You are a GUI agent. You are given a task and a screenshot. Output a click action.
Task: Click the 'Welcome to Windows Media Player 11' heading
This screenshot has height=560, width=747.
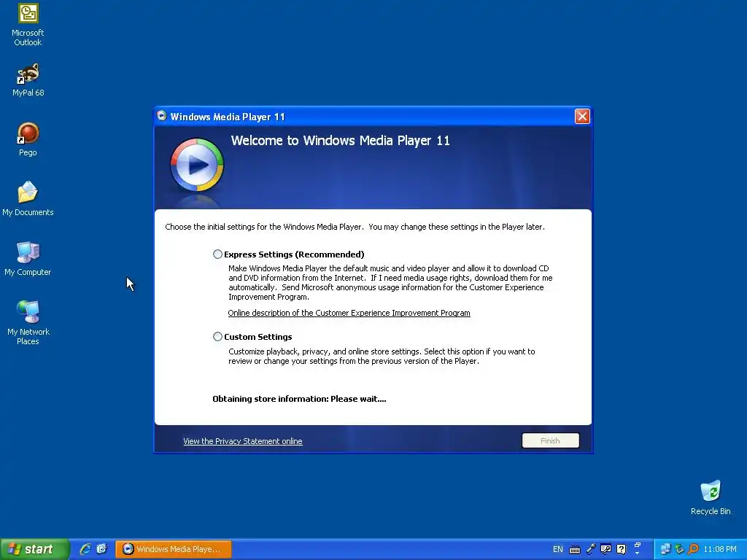pyautogui.click(x=340, y=141)
